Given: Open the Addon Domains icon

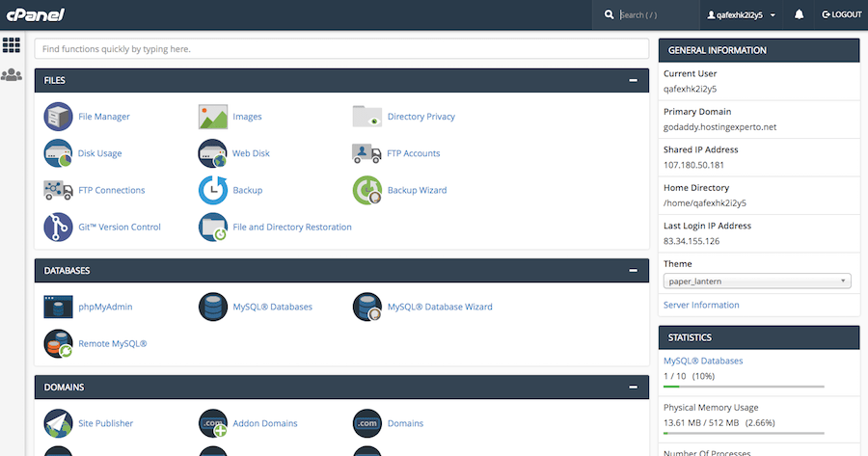Looking at the screenshot, I should [x=213, y=423].
